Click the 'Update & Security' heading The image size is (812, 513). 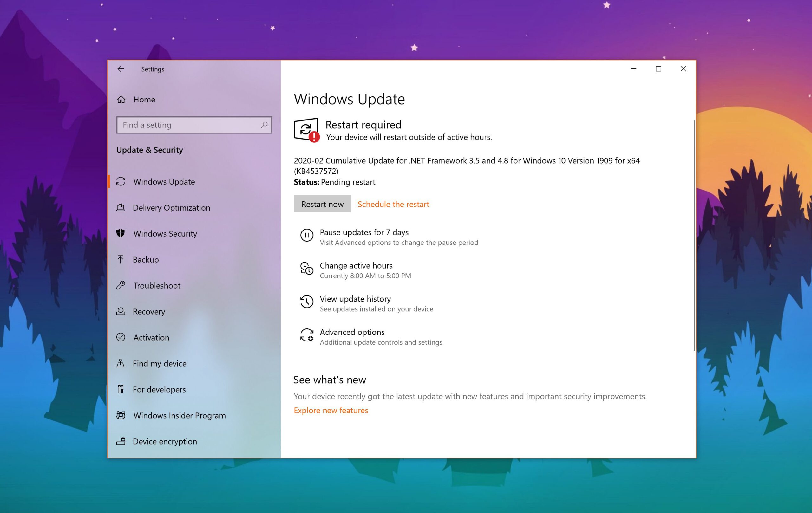click(x=149, y=150)
